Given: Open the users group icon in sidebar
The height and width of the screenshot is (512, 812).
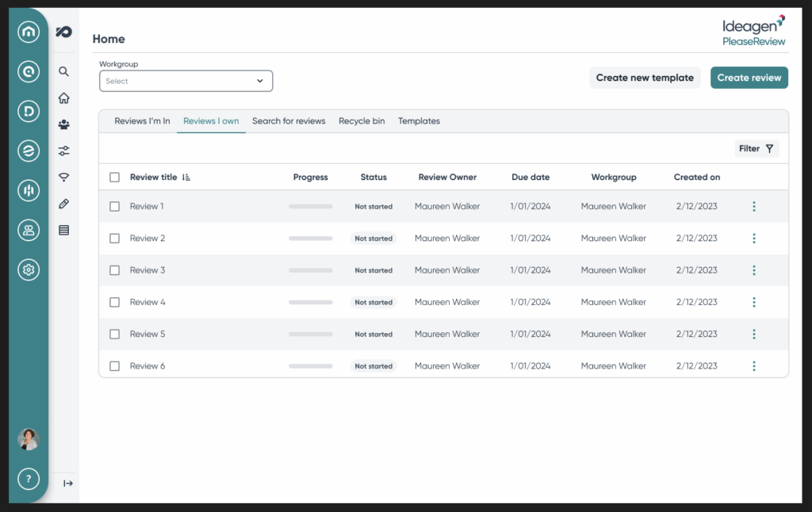Looking at the screenshot, I should click(x=64, y=124).
